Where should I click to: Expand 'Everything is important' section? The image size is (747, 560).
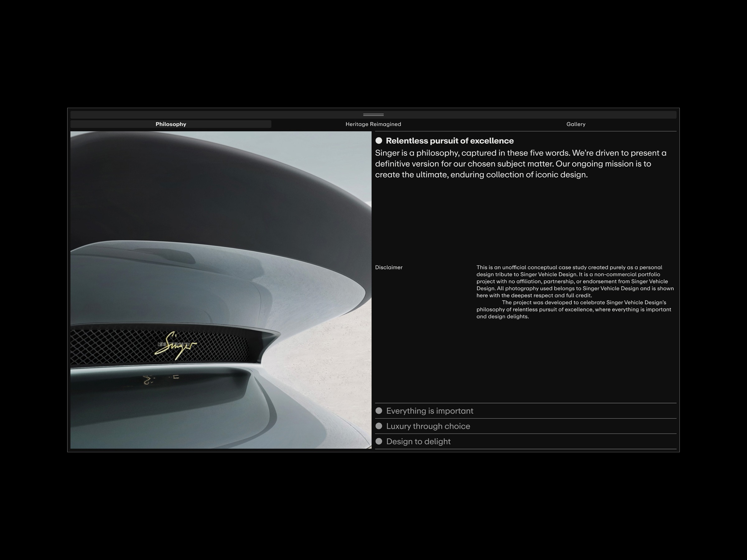click(526, 411)
